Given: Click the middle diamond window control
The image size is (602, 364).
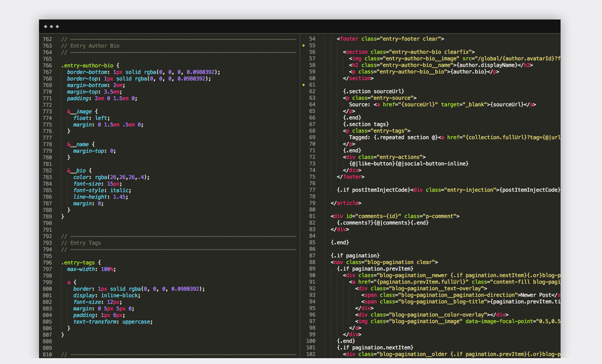Looking at the screenshot, I should pyautogui.click(x=51, y=26).
